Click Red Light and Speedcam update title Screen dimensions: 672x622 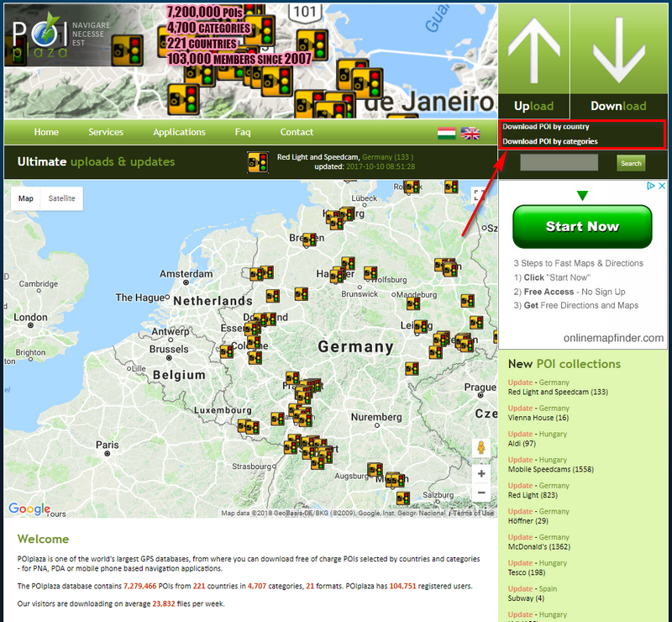pos(318,157)
